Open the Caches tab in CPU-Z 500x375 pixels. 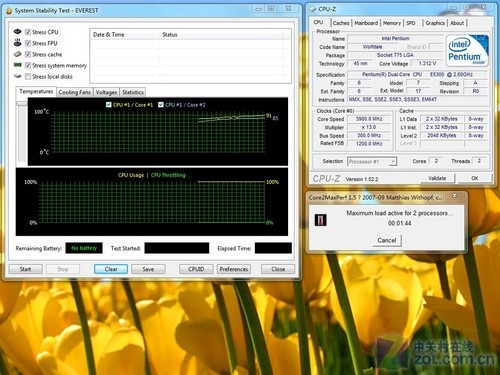[341, 23]
